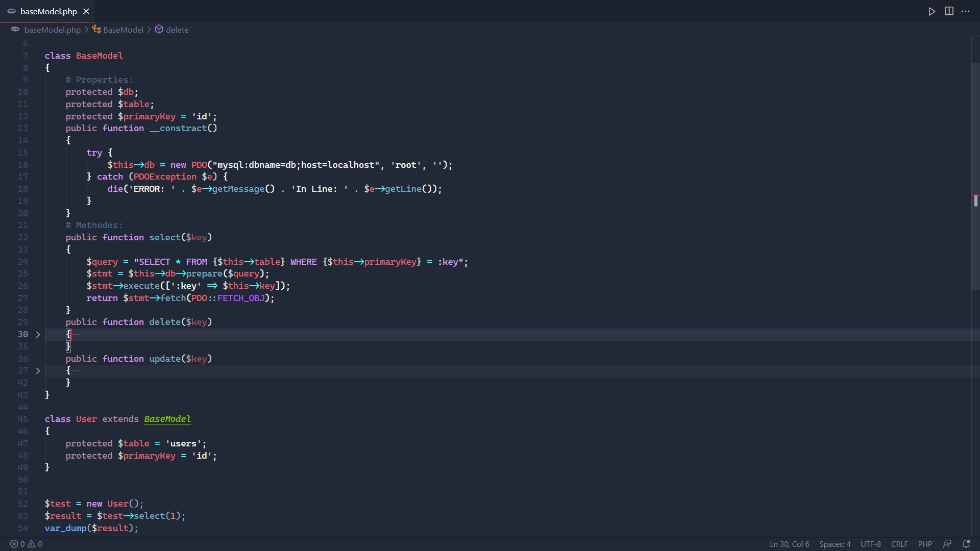The height and width of the screenshot is (551, 980).
Task: Split the editor to the right
Action: coord(949,11)
